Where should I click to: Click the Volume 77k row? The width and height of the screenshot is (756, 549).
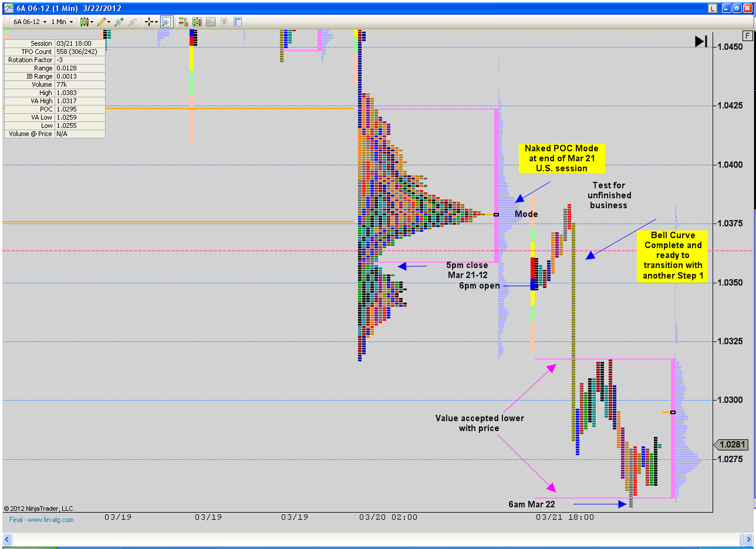(55, 84)
